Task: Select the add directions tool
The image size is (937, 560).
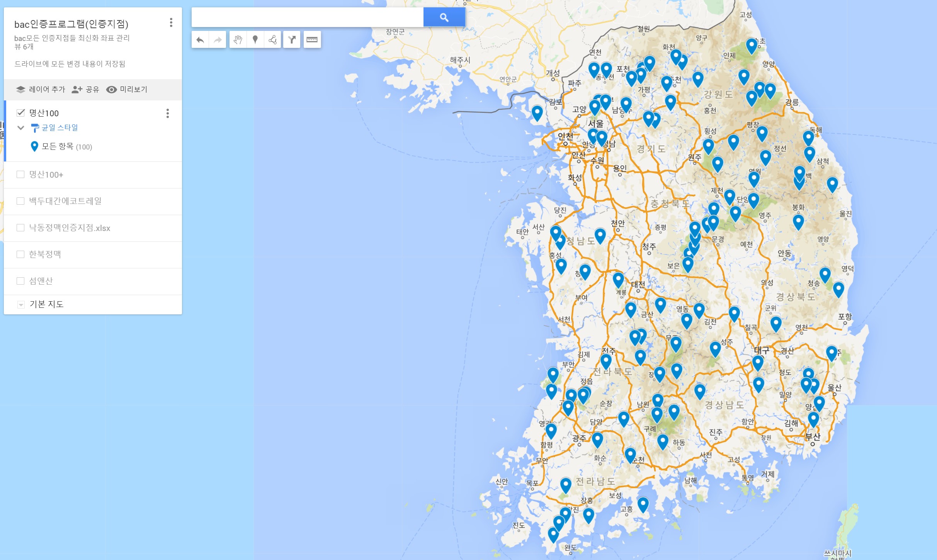Action: pyautogui.click(x=292, y=40)
